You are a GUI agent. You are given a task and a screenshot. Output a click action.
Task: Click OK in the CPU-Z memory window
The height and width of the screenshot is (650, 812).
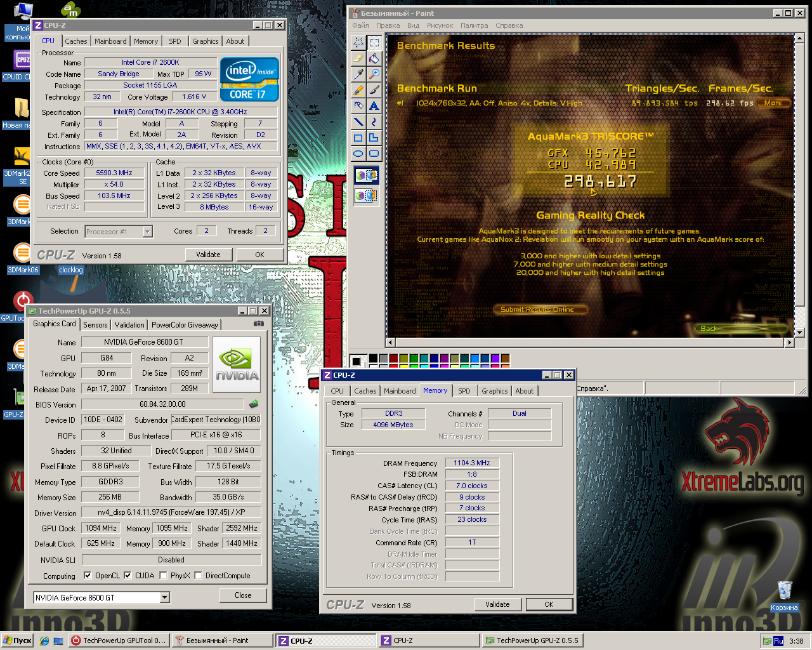[549, 604]
